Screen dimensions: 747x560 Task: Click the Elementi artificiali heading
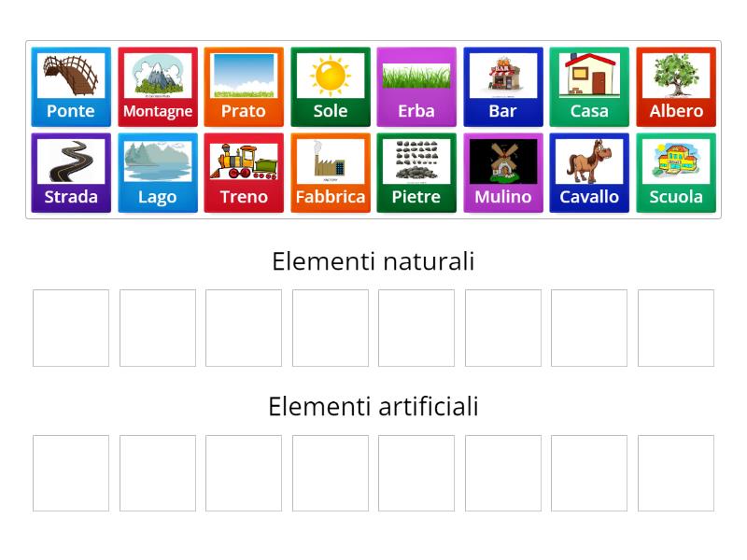click(x=373, y=407)
